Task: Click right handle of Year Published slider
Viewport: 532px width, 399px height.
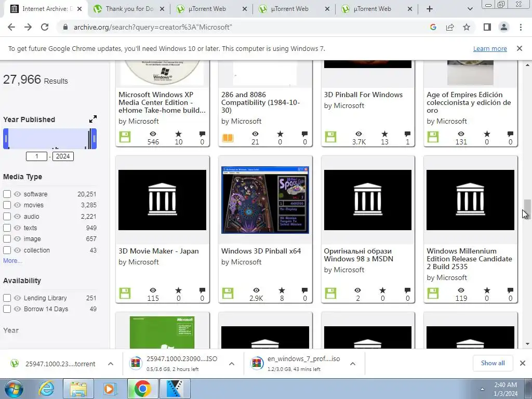Action: (94, 138)
